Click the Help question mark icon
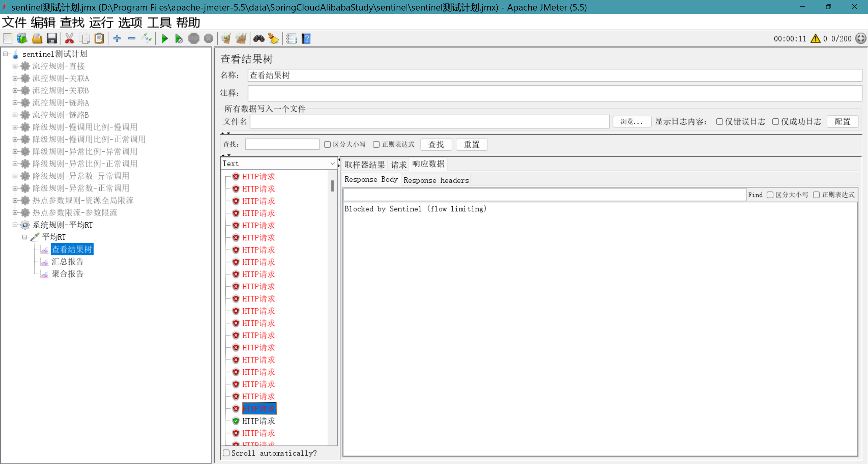 [306, 39]
